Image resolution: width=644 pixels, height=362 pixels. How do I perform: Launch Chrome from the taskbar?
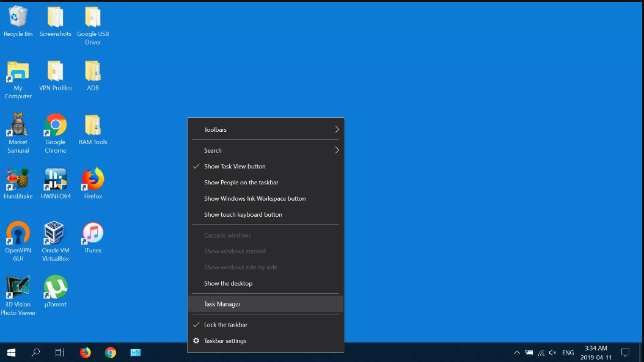(110, 353)
